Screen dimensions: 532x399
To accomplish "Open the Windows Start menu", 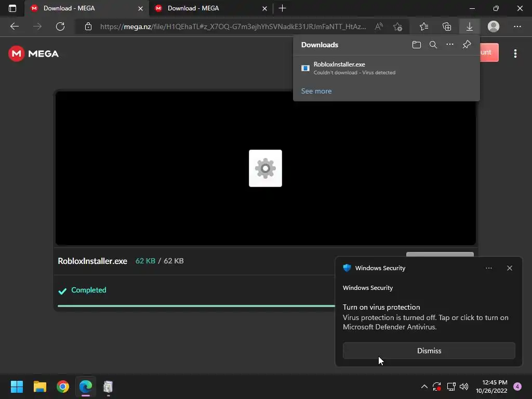I will [x=17, y=387].
